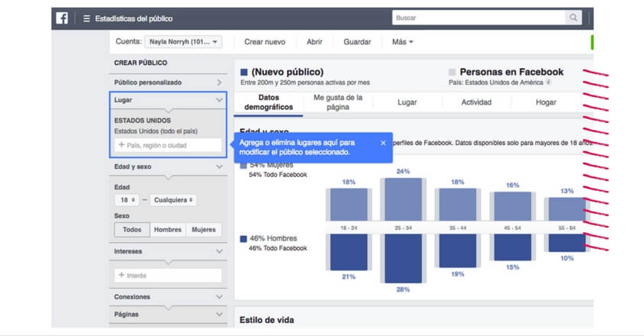Select Mujeres sex option
Viewport: 644px width, 336px height.
[x=204, y=230]
